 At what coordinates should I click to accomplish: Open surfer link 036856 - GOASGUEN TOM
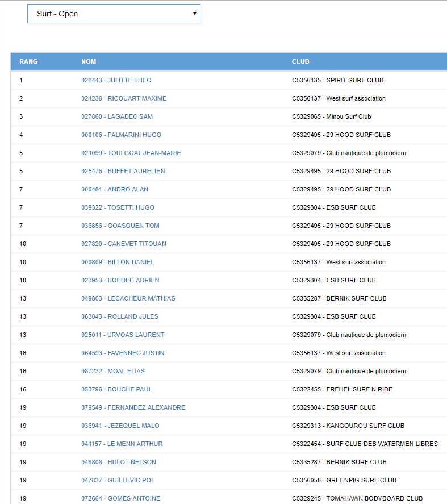120,226
